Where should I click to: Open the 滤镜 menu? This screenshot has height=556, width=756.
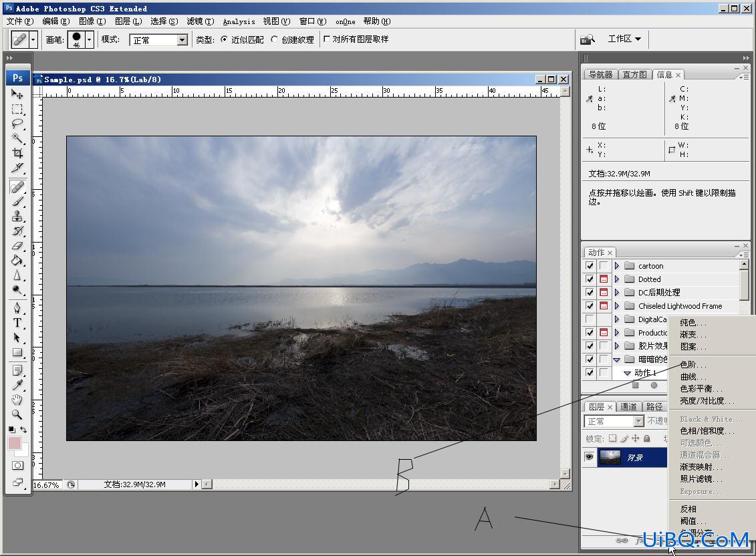coord(200,21)
